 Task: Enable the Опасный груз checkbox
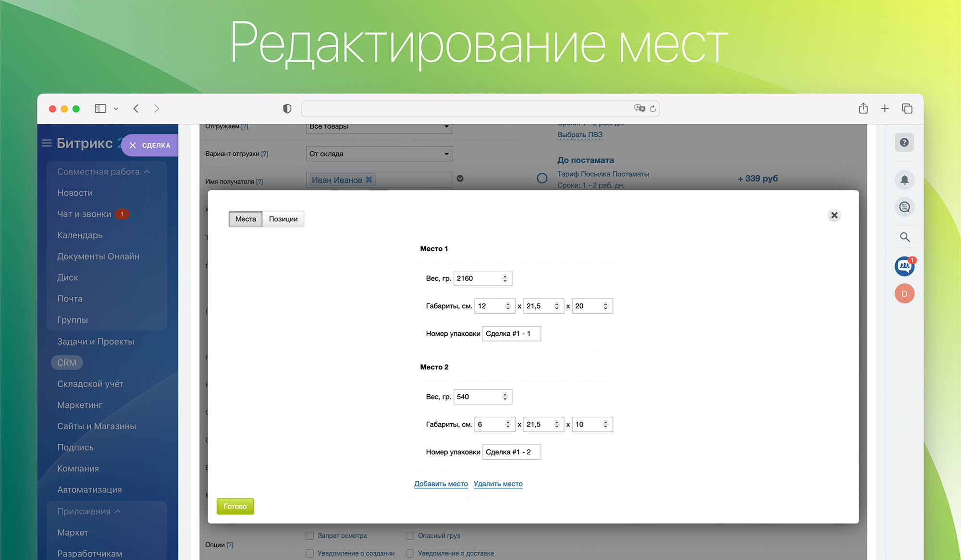click(410, 536)
